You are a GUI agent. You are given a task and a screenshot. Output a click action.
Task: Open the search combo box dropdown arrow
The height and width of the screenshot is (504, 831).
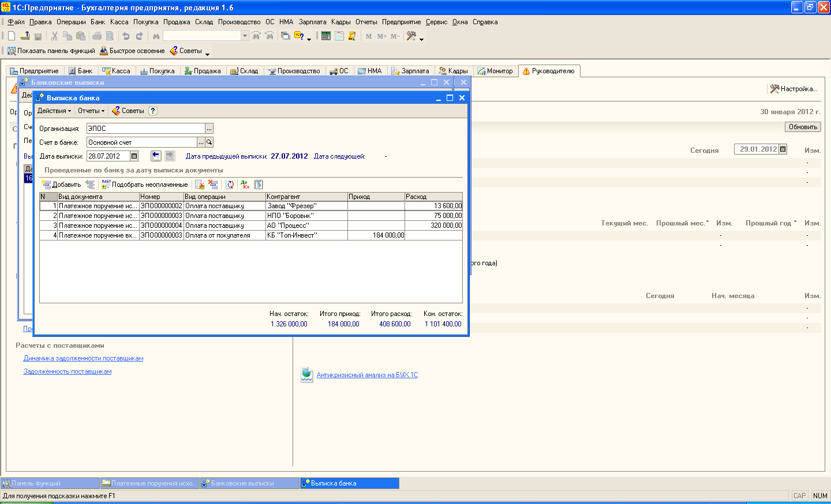(x=245, y=36)
